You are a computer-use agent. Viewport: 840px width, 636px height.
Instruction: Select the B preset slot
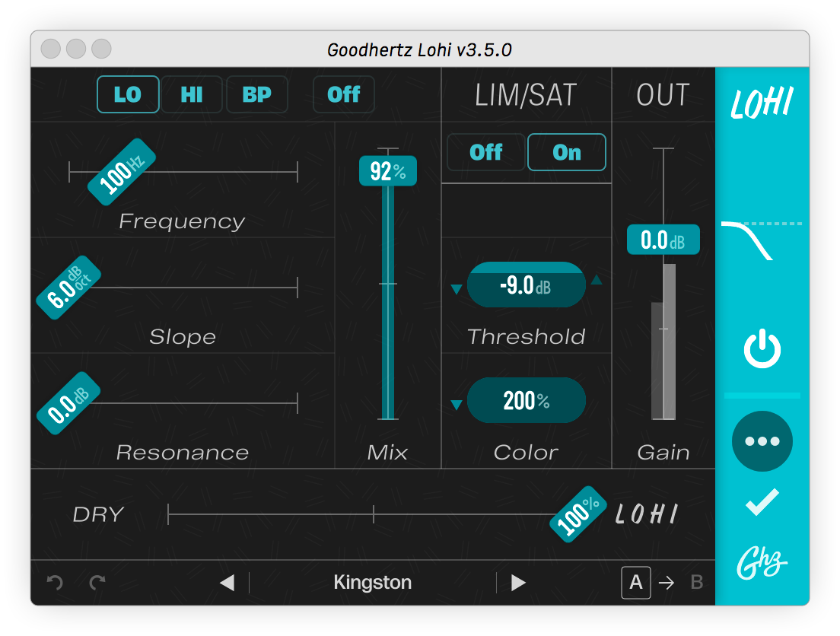[x=696, y=582]
